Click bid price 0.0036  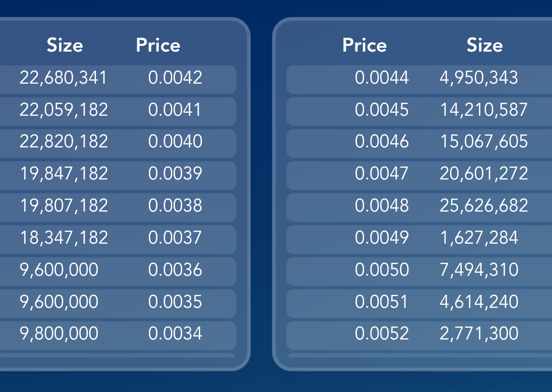175,270
